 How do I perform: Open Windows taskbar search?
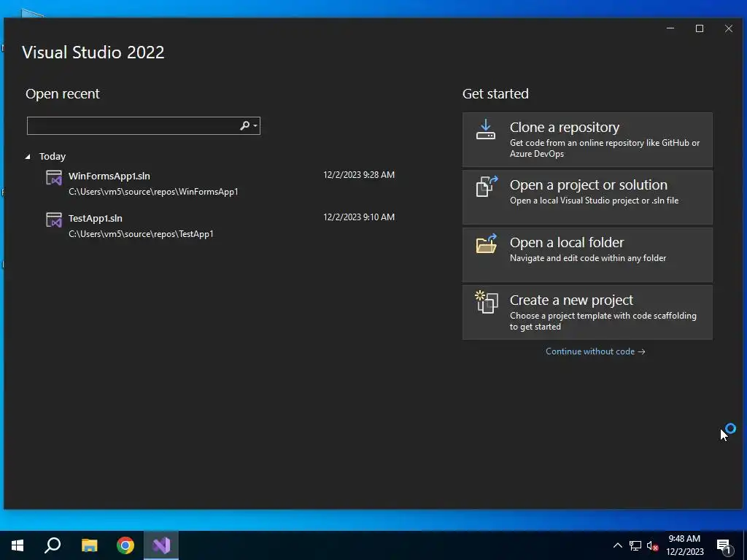(53, 545)
